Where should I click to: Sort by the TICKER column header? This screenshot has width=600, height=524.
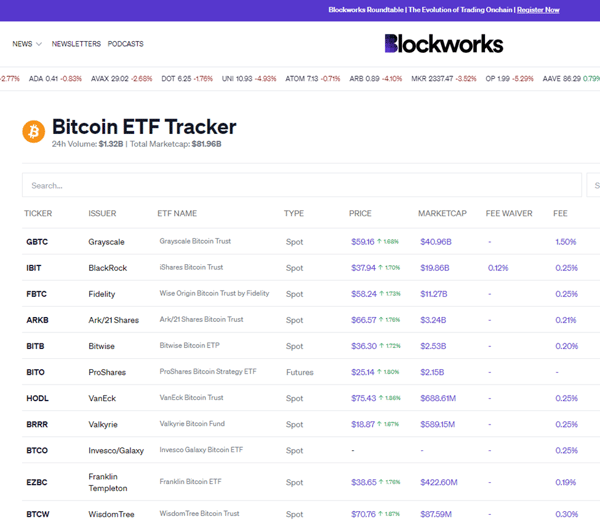point(38,213)
